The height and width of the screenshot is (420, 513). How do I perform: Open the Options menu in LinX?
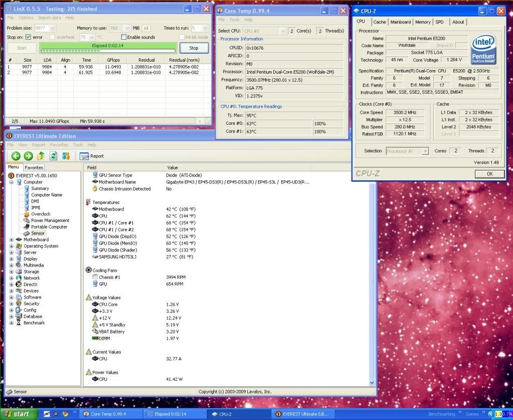pyautogui.click(x=26, y=18)
